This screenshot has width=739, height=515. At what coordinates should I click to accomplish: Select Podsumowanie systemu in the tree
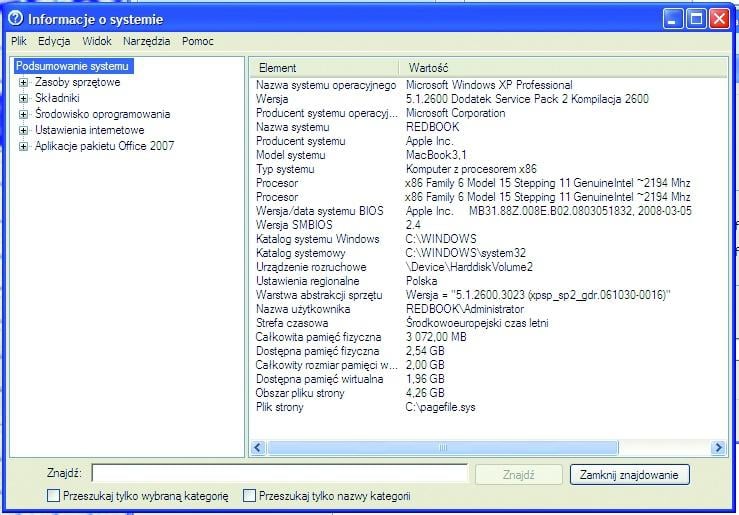click(72, 66)
